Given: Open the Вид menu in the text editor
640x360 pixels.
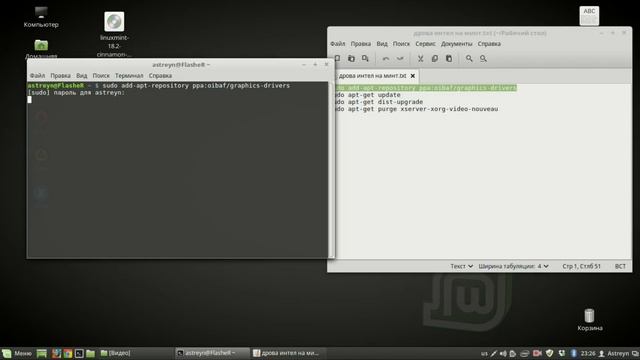Looking at the screenshot, I should pyautogui.click(x=382, y=44).
